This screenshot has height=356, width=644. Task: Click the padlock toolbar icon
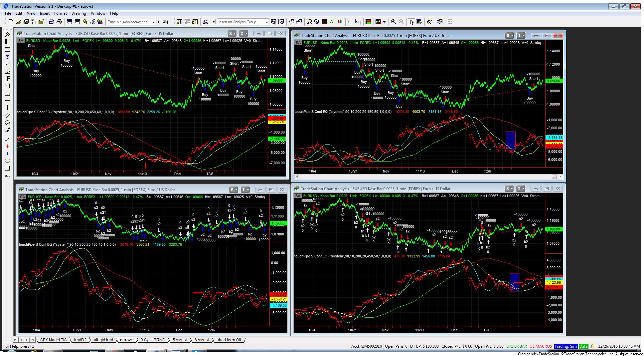click(85, 22)
